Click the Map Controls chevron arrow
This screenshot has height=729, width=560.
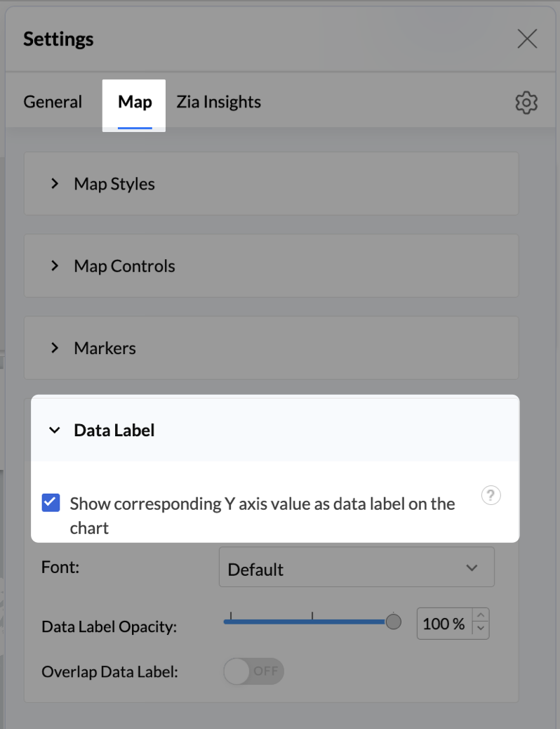point(55,266)
